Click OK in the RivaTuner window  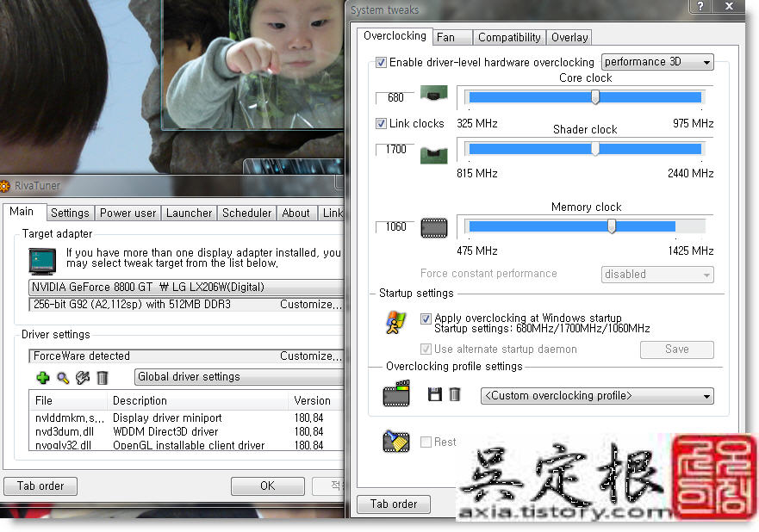268,486
